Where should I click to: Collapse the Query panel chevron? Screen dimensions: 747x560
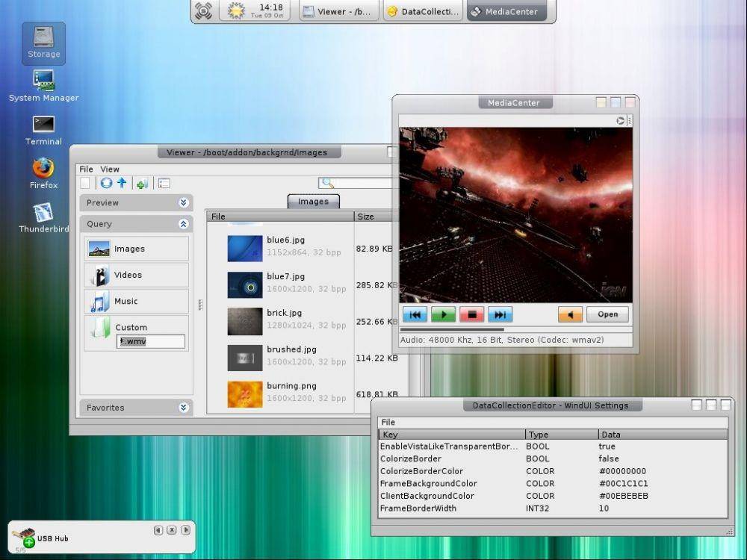pyautogui.click(x=184, y=224)
